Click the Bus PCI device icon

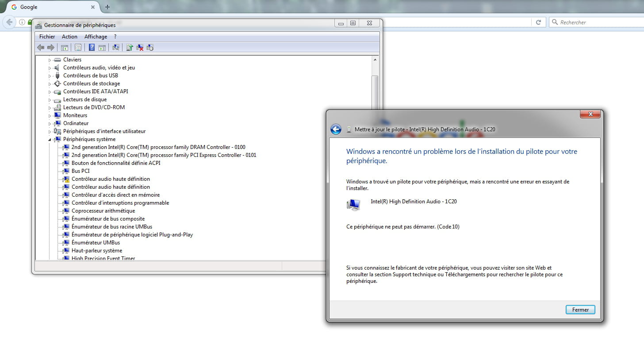point(65,171)
